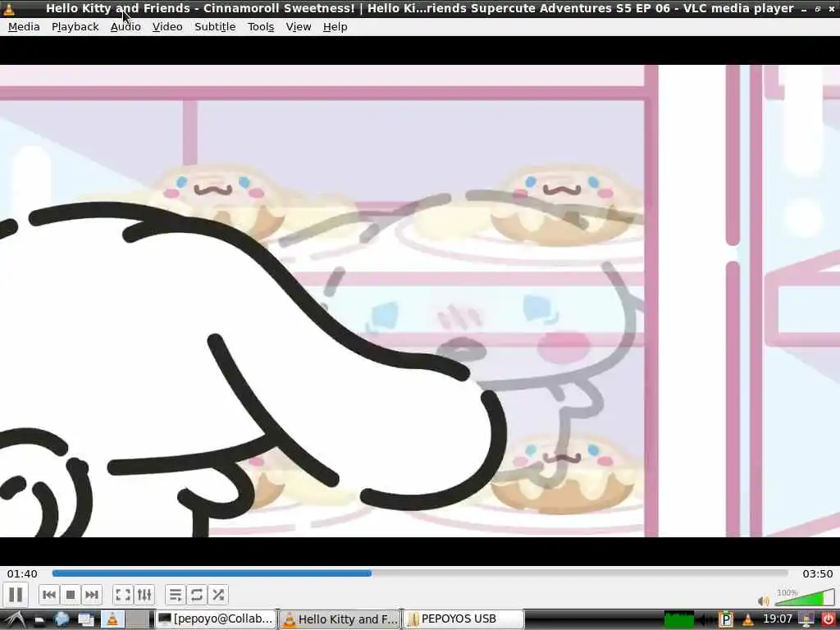Open the Tools menu
Image resolution: width=840 pixels, height=630 pixels.
(261, 27)
